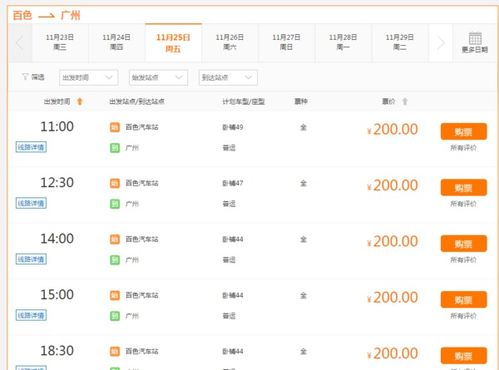Click the 出发站点/到达站点 column header
The width and height of the screenshot is (499, 370).
pyautogui.click(x=137, y=101)
